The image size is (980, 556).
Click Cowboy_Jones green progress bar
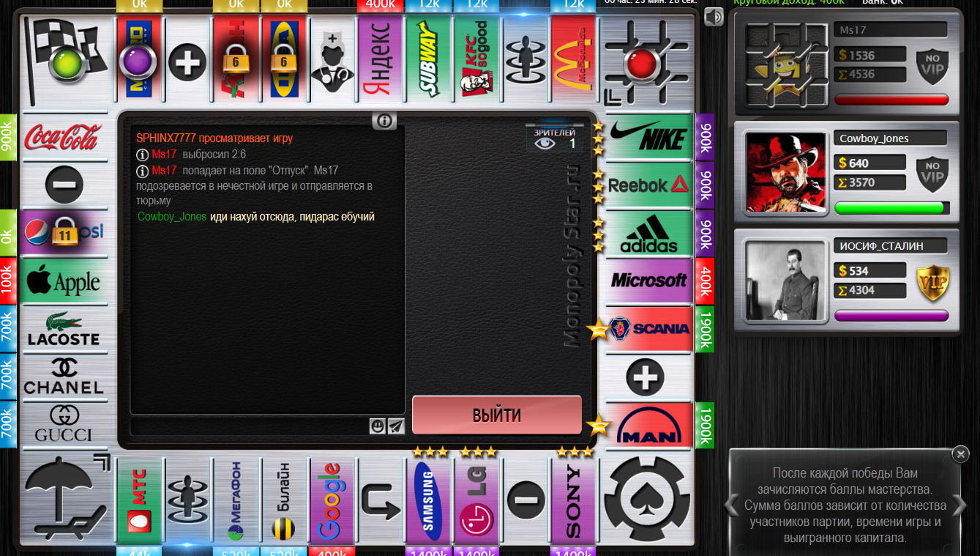[x=892, y=208]
